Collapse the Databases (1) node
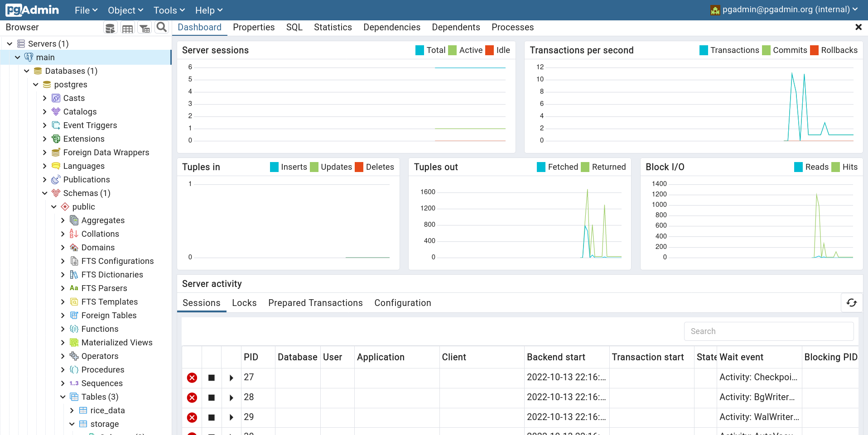Viewport: 868px width, 435px height. coord(27,71)
